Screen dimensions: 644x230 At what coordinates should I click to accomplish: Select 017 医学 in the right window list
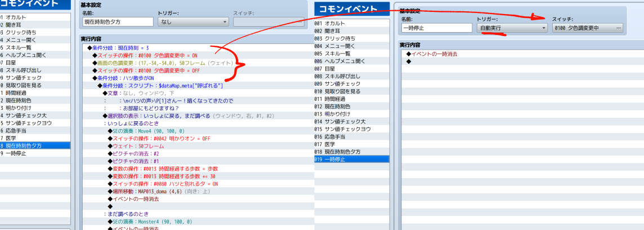tap(352, 144)
